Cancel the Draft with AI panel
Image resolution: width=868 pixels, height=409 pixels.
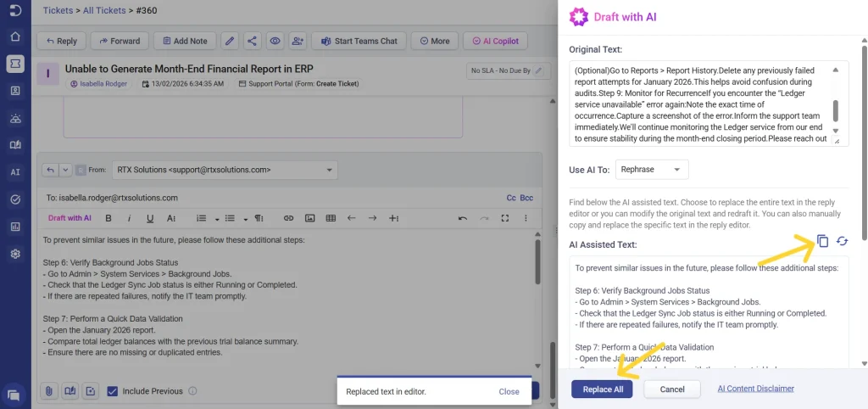coord(672,389)
